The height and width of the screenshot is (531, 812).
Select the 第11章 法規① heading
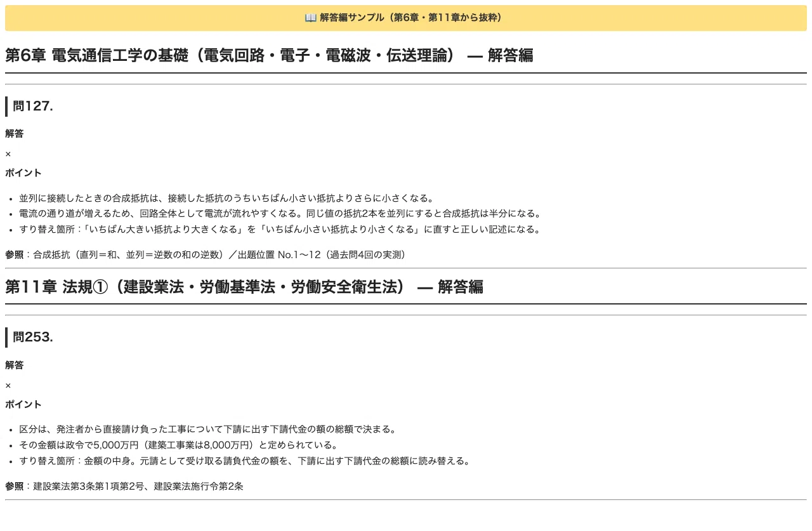[x=244, y=287]
